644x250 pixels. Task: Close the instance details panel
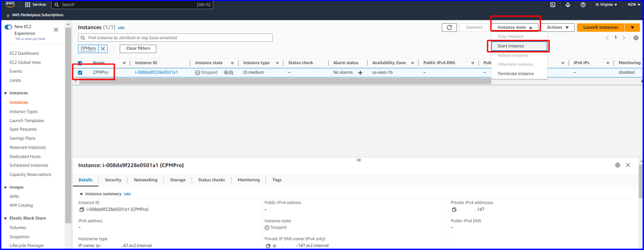click(628, 165)
